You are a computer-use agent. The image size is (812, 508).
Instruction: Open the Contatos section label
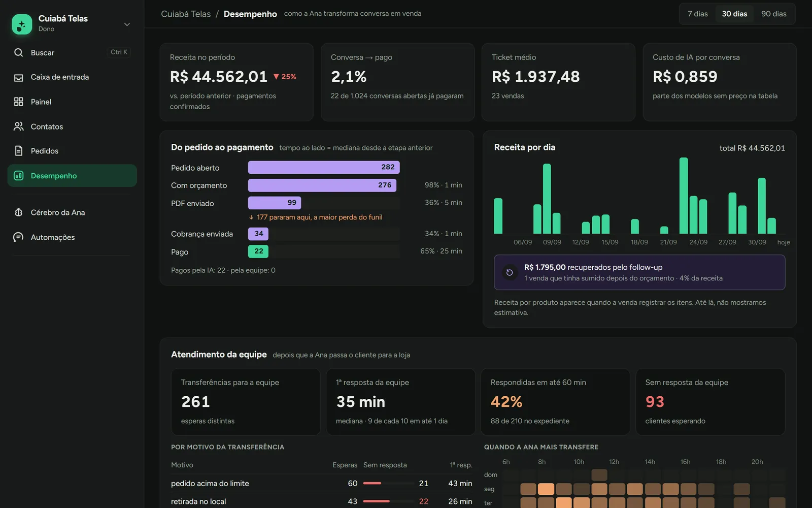(47, 126)
